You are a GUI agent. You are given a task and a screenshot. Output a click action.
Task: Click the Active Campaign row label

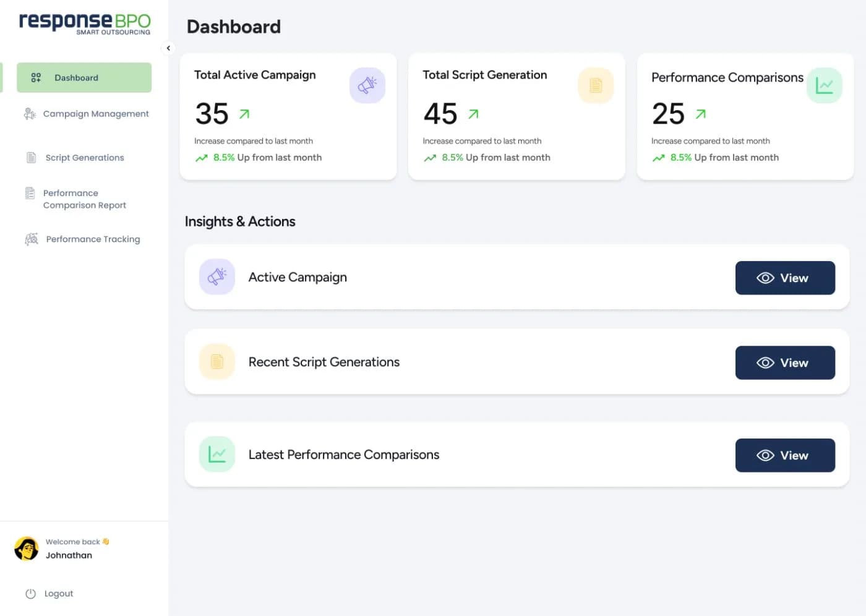[x=298, y=278]
